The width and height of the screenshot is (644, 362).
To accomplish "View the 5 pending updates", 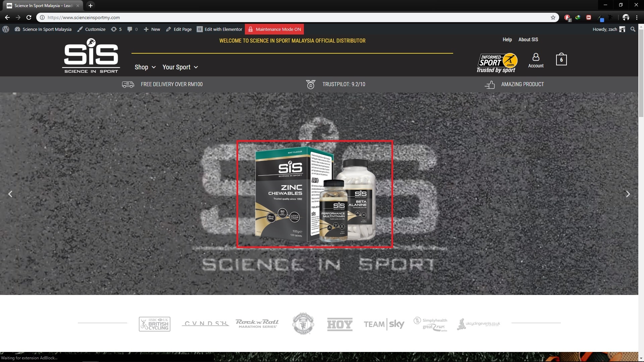I will [x=116, y=29].
